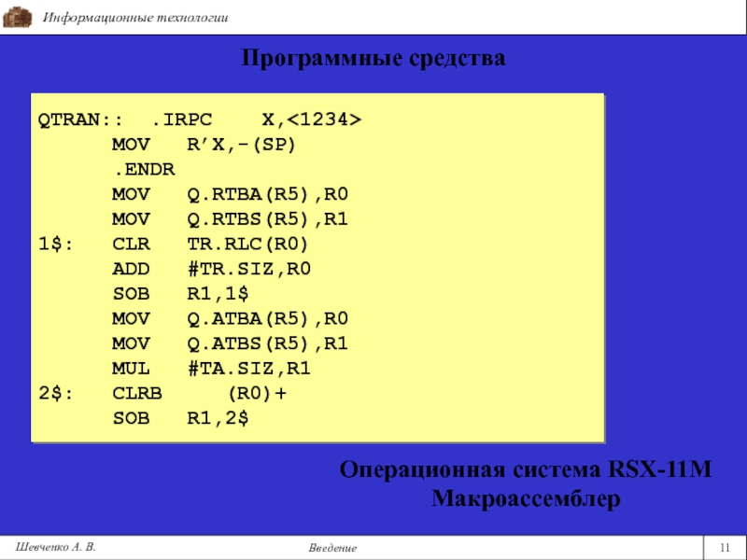Click the footer section name 'Введение'
This screenshot has height=560, width=747.
pos(332,548)
